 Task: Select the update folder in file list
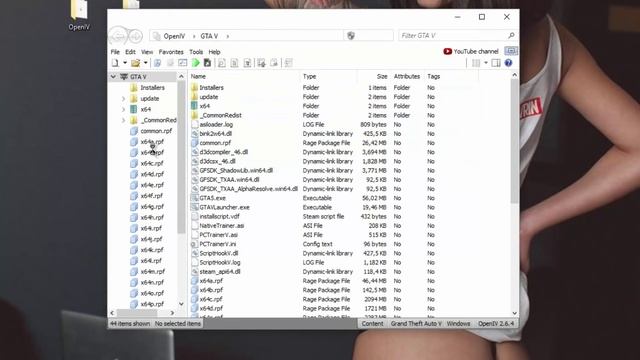pyautogui.click(x=209, y=97)
